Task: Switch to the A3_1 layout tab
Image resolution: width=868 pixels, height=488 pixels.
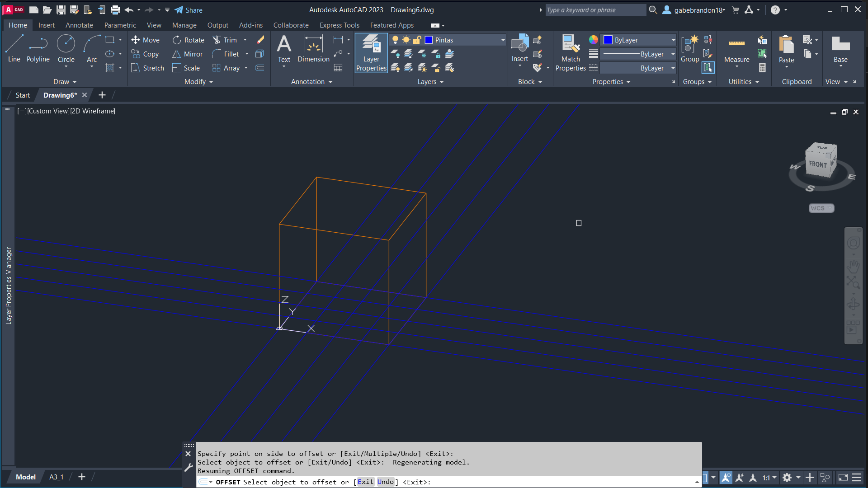Action: [56, 477]
